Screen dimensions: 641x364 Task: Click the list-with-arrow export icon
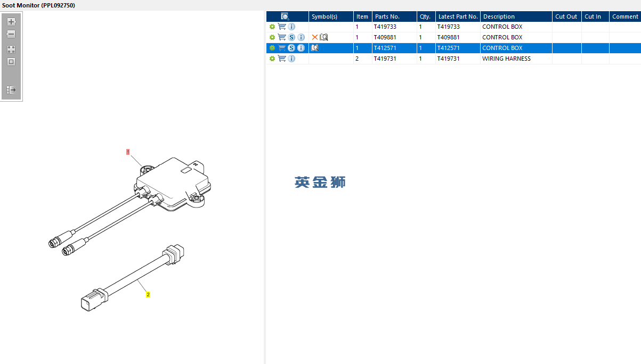tap(11, 90)
